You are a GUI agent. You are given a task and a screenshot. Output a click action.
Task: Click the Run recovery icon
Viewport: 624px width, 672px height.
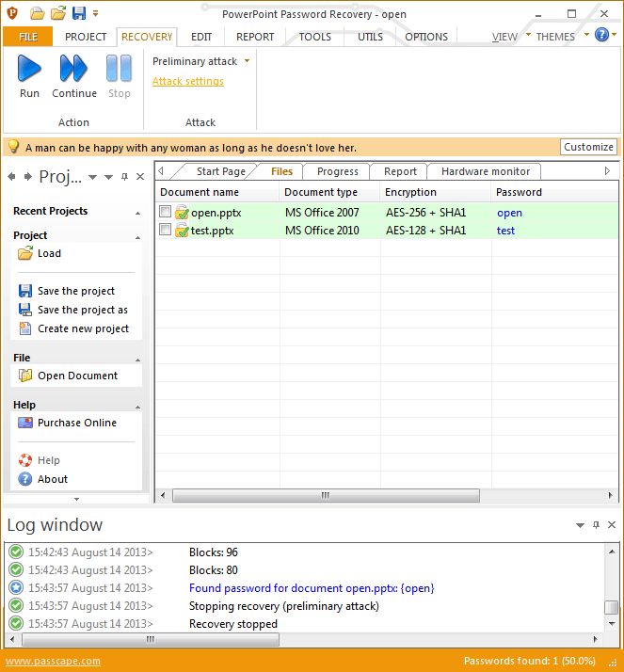click(29, 69)
